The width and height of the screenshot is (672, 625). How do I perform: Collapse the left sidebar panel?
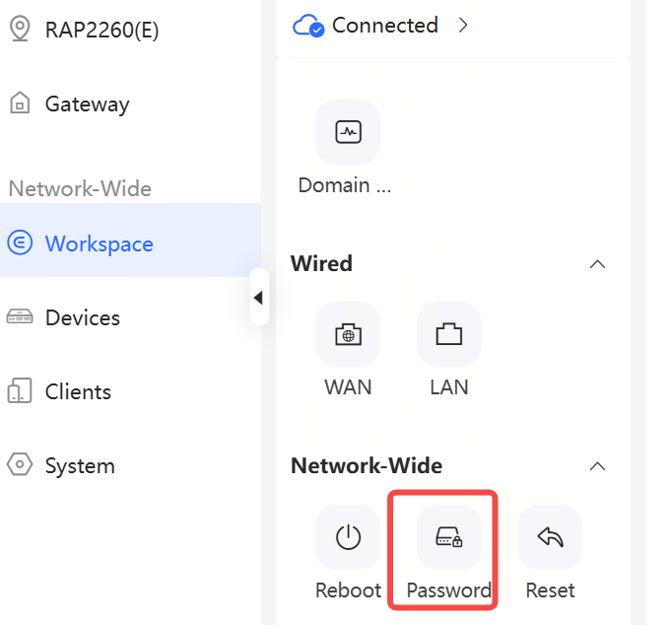pyautogui.click(x=258, y=297)
